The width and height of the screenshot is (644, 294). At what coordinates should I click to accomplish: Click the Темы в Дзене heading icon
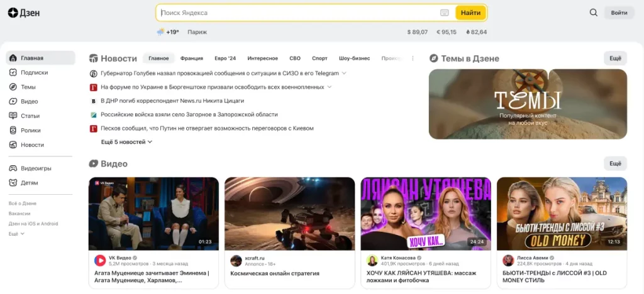tap(434, 58)
